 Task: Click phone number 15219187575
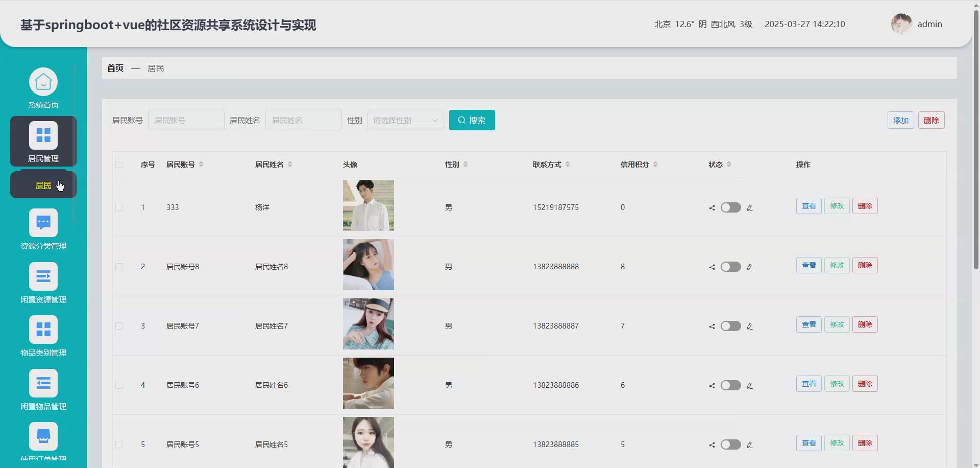click(x=556, y=207)
